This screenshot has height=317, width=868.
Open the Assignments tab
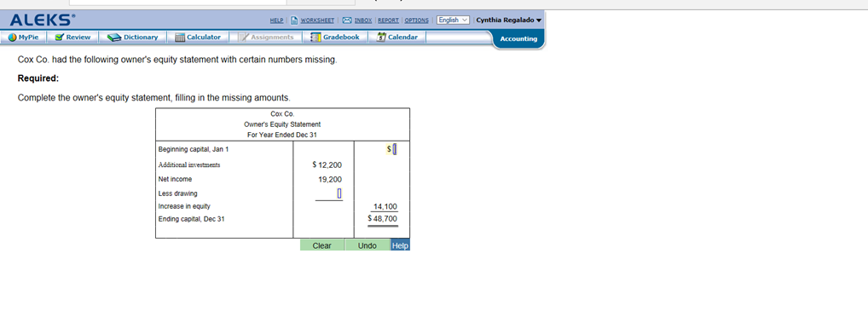266,37
